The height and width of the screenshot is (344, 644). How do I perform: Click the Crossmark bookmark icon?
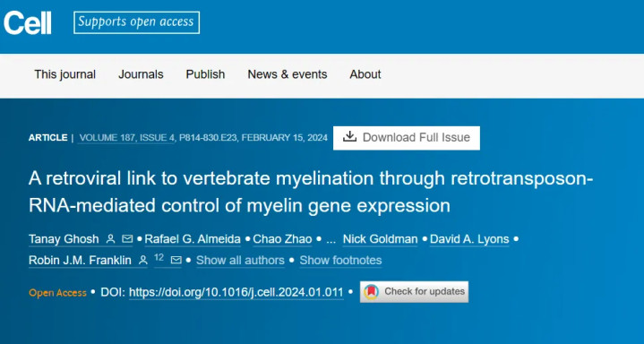pyautogui.click(x=371, y=292)
